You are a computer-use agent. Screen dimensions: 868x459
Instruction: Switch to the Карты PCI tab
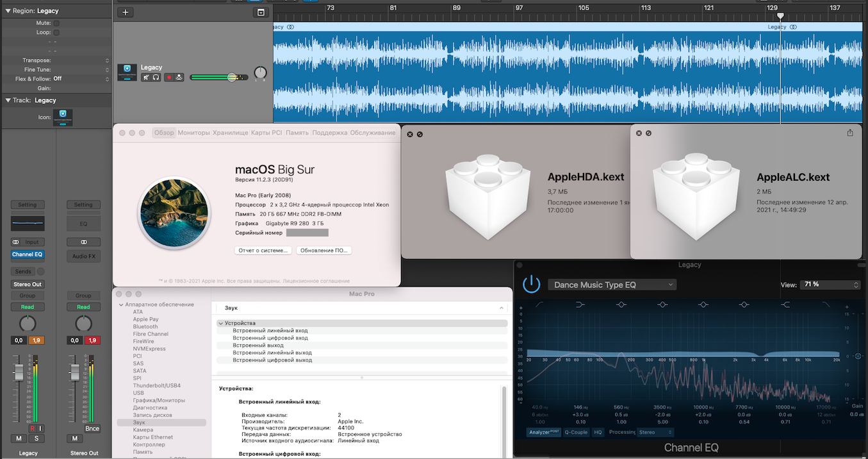(x=266, y=133)
